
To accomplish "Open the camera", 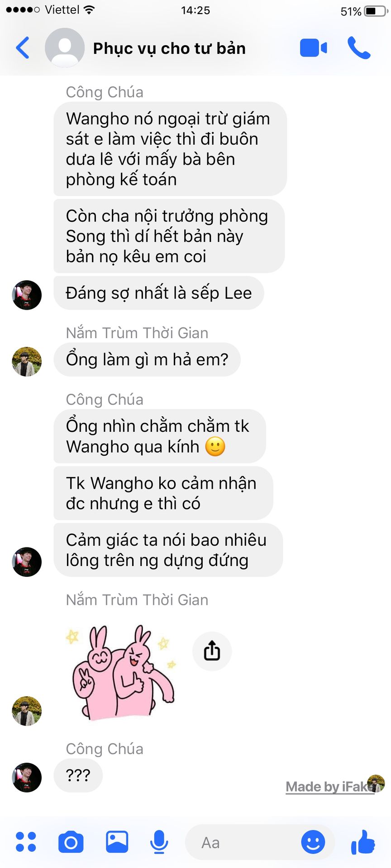I will tap(71, 842).
